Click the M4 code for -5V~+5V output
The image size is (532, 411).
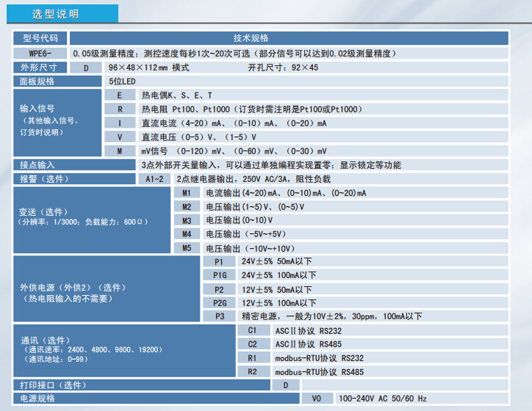click(187, 234)
